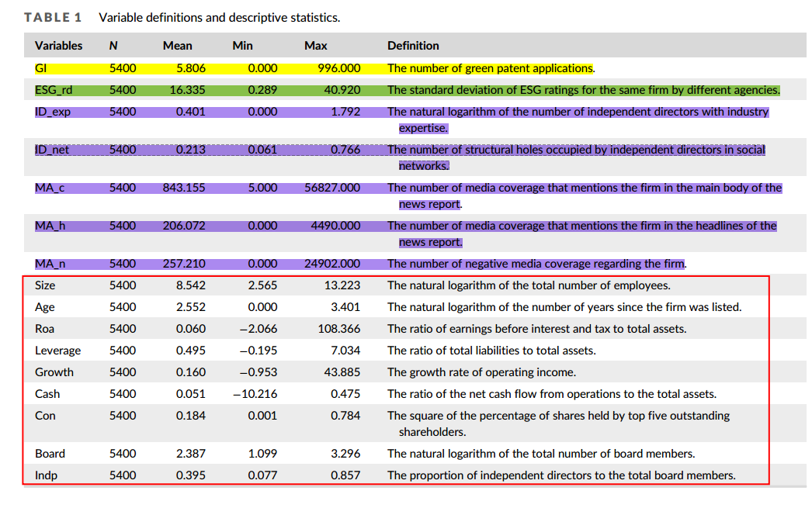Click the green-highlighted 'ESG_rd' variable

[54, 90]
